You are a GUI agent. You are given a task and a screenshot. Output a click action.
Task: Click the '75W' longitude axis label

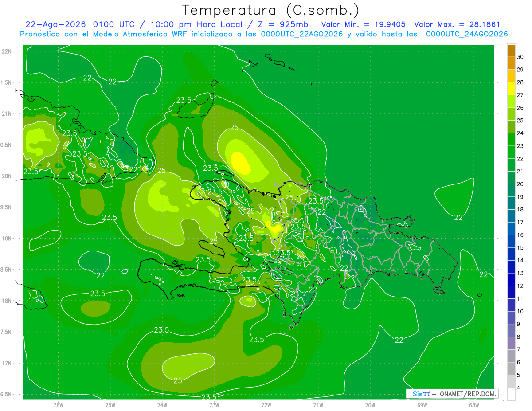point(110,405)
